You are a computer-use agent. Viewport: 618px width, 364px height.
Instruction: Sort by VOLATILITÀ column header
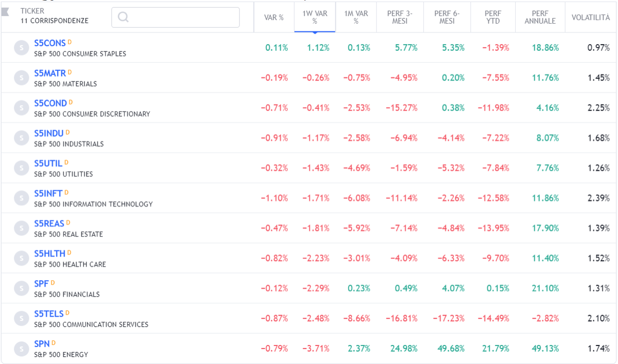click(x=591, y=17)
